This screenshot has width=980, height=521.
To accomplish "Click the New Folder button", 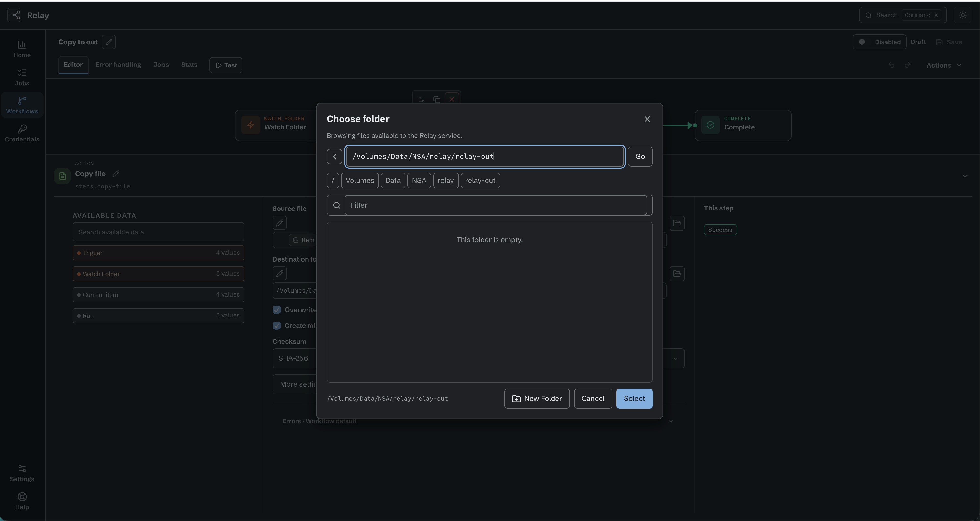I will 537,399.
